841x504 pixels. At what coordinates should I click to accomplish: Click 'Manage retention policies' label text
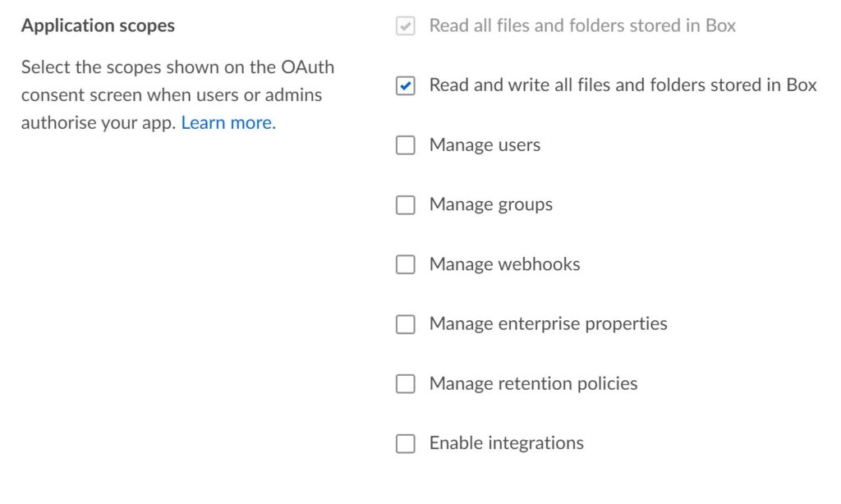[x=533, y=383]
